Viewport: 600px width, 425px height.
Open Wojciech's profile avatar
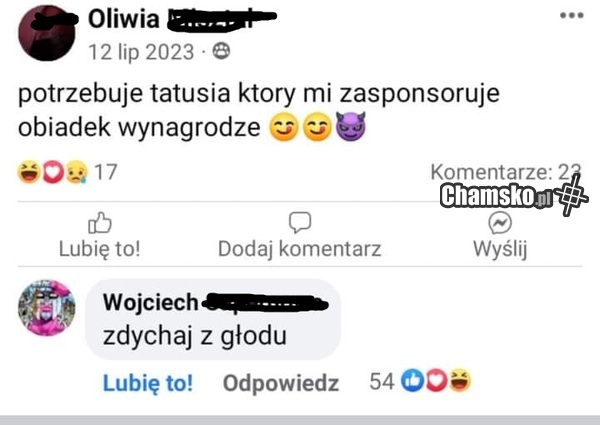click(47, 308)
